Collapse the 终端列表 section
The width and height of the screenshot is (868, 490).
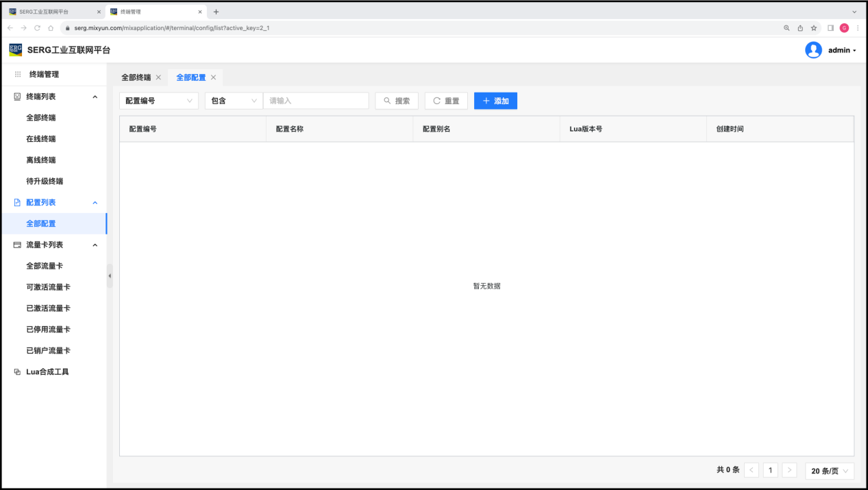pyautogui.click(x=95, y=97)
